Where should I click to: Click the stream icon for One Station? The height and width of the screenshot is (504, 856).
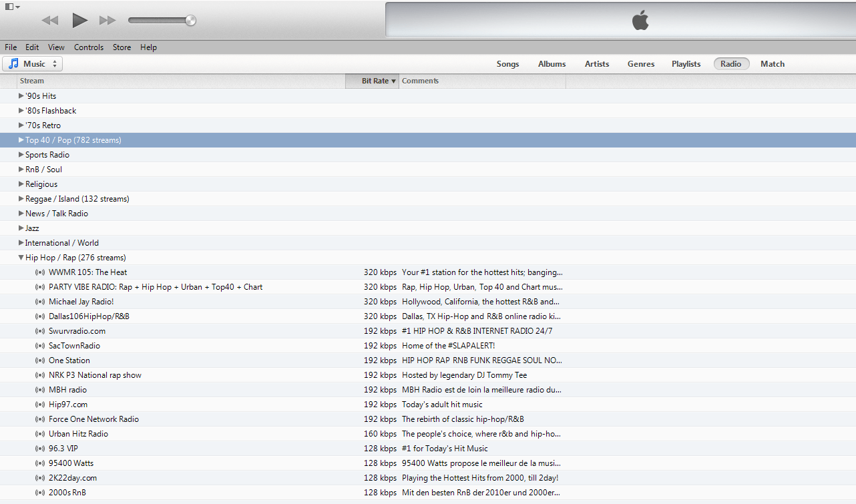coord(40,360)
